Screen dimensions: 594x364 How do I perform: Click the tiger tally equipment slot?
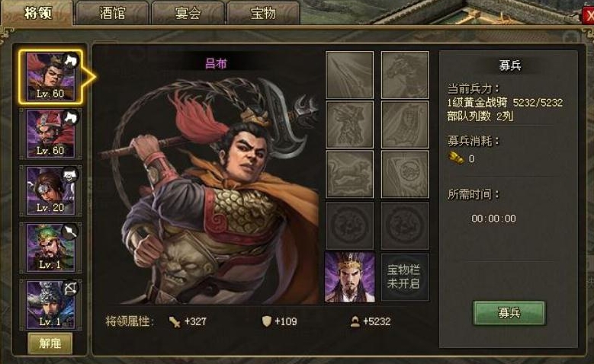pyautogui.click(x=350, y=174)
